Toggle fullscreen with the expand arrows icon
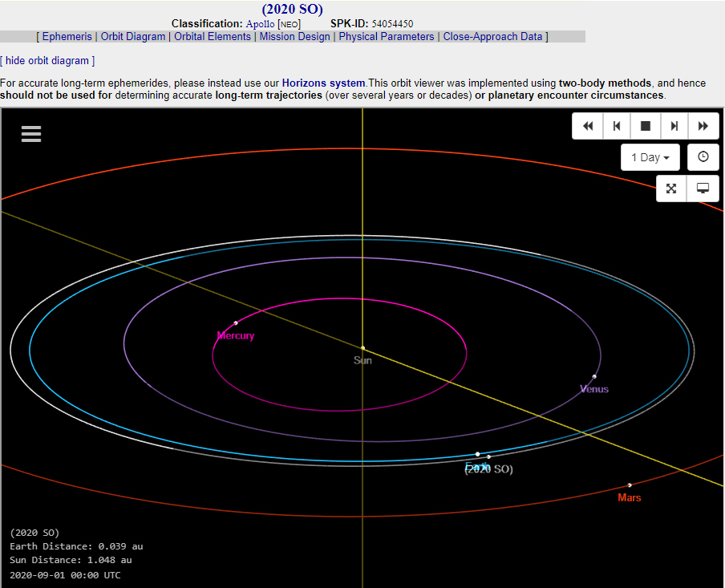Image resolution: width=725 pixels, height=588 pixels. tap(671, 189)
